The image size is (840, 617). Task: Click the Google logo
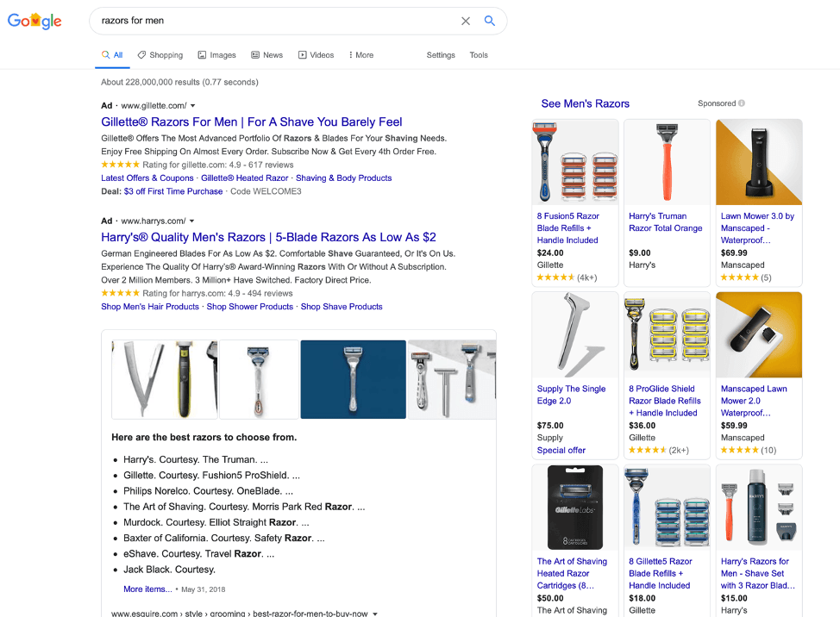(x=34, y=21)
